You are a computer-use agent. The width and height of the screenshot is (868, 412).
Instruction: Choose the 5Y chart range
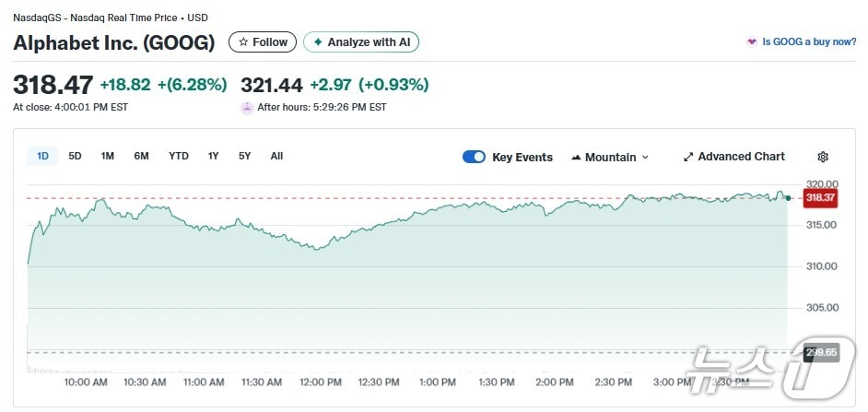pos(244,157)
